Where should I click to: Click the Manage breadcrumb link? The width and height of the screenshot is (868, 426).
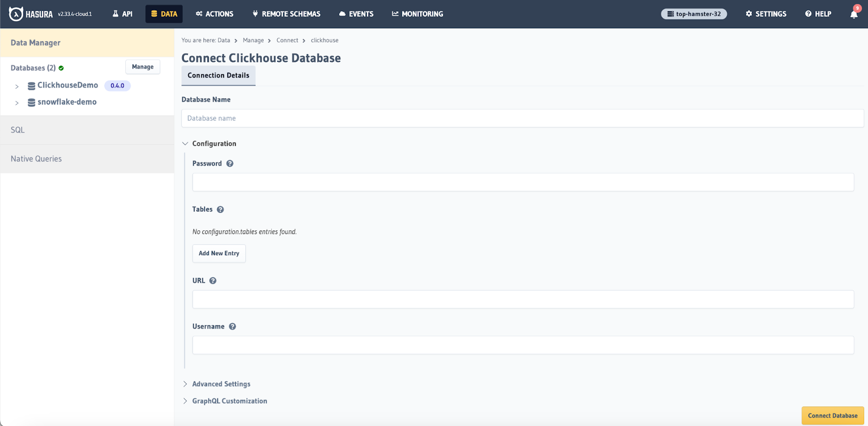[253, 41]
